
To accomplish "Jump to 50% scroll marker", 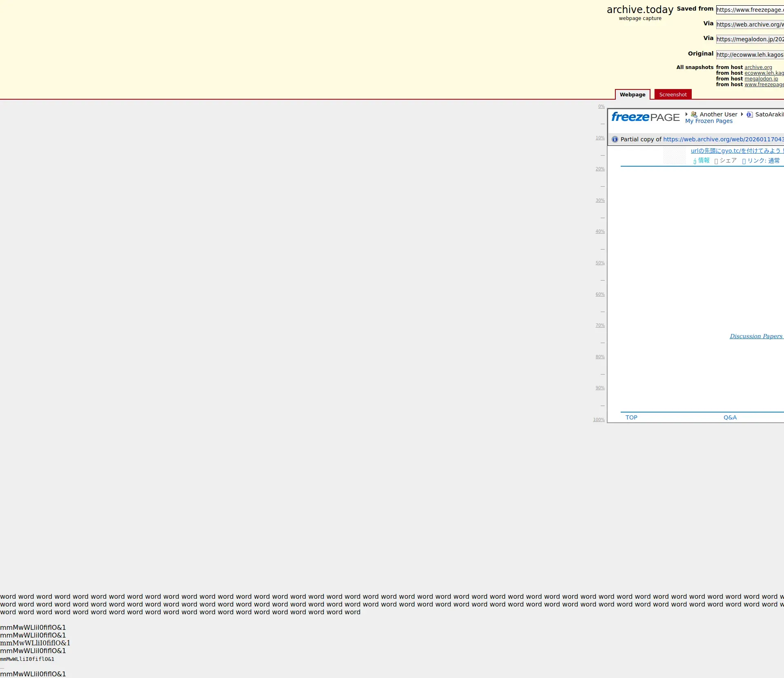I will [x=600, y=263].
